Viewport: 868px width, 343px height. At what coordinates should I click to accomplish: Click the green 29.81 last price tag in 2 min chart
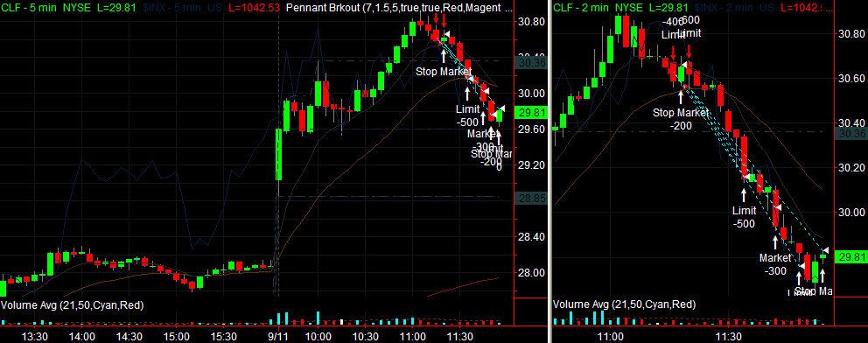pos(850,256)
